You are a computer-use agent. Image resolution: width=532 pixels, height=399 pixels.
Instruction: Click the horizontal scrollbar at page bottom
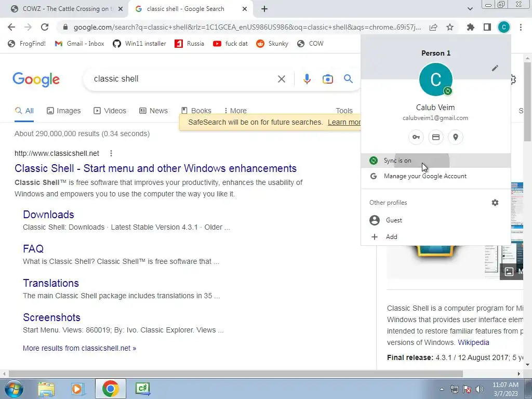click(x=236, y=374)
